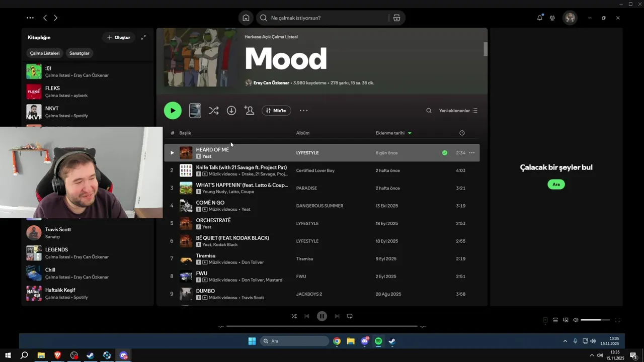Open the browse icon in the search bar
Viewport: 644px width, 362px height.
[396, 18]
